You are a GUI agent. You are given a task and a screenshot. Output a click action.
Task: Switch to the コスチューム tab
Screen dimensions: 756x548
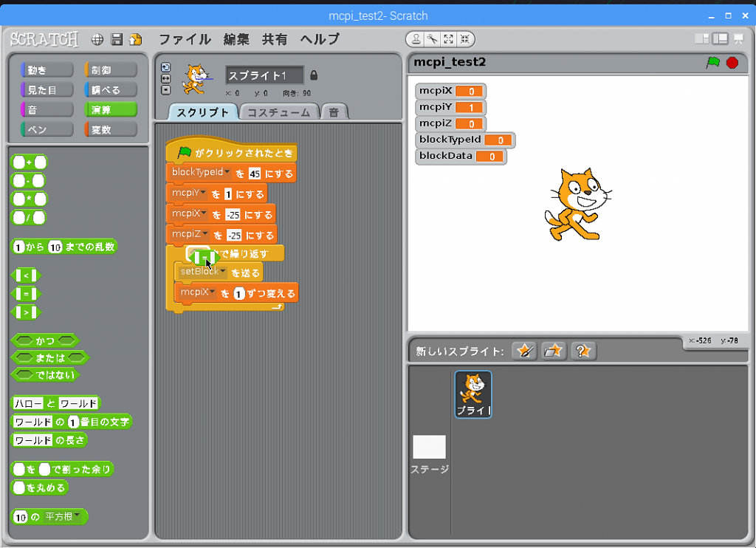279,112
